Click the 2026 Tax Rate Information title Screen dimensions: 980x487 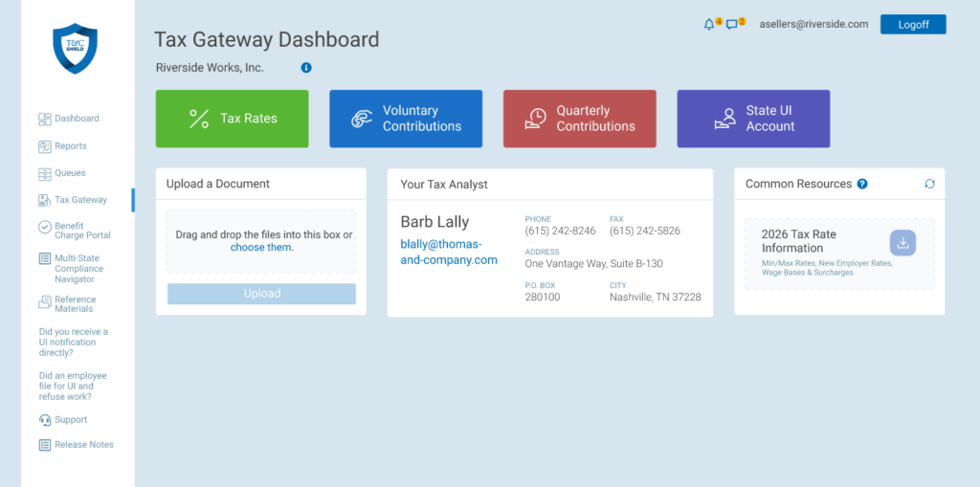point(799,241)
